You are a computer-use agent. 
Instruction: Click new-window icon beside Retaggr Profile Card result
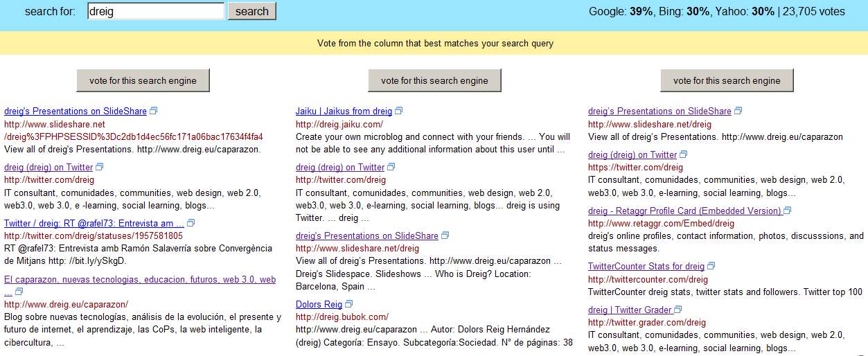[x=788, y=211]
